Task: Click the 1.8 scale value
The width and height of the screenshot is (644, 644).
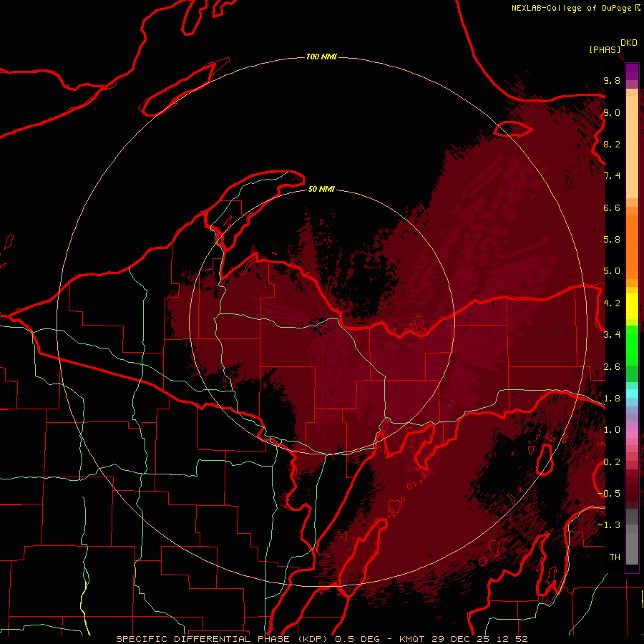Action: (x=612, y=399)
